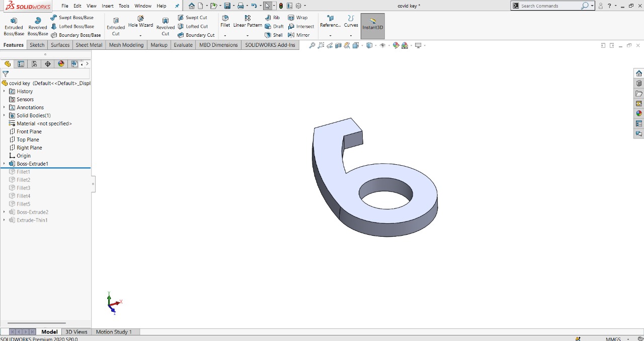Click the feature tree filter funnel
The height and width of the screenshot is (341, 644).
(x=6, y=74)
